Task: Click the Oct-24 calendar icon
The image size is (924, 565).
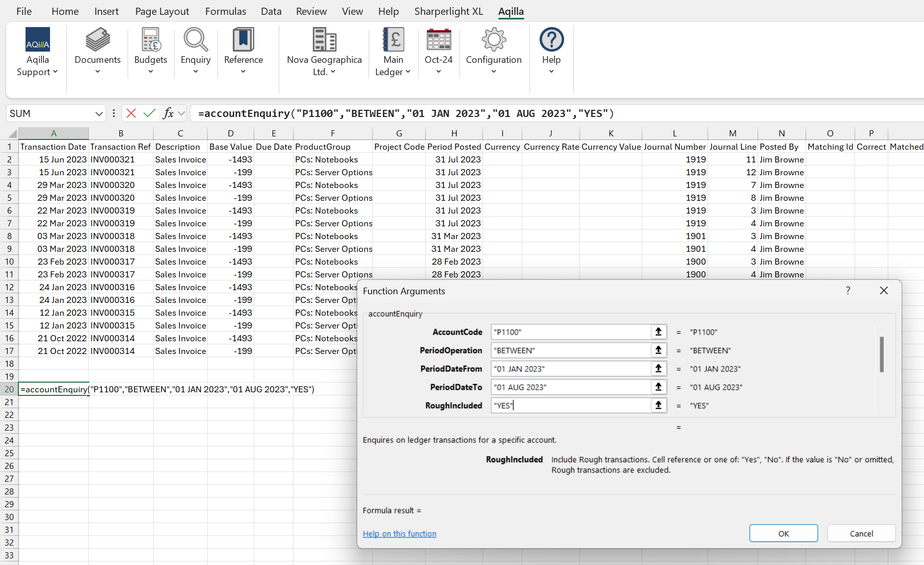Action: (x=439, y=40)
